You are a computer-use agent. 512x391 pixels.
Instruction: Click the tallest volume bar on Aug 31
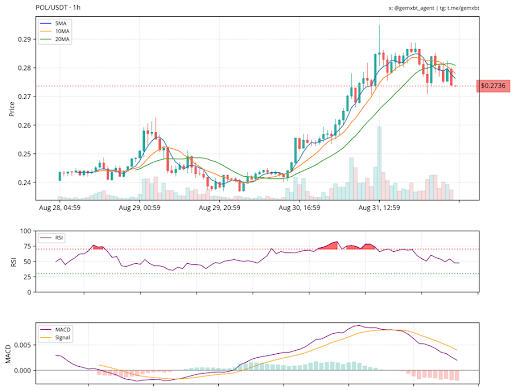[x=379, y=163]
